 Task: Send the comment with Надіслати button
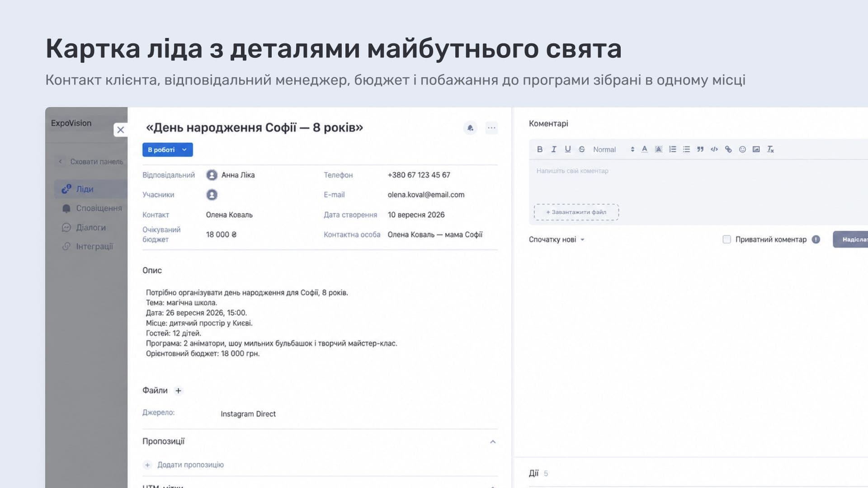pos(851,239)
